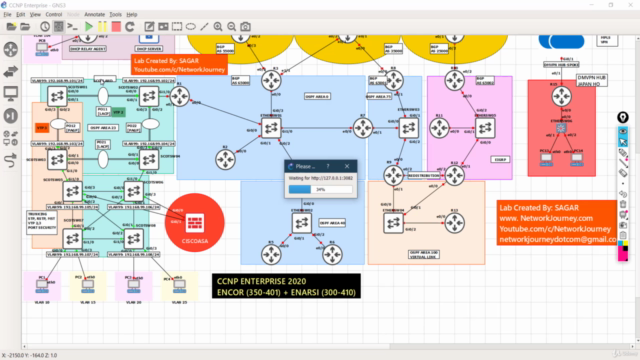Viewport: 640px width, 360px height.
Task: Toggle show/hide interface labels button
Action: click(59, 27)
